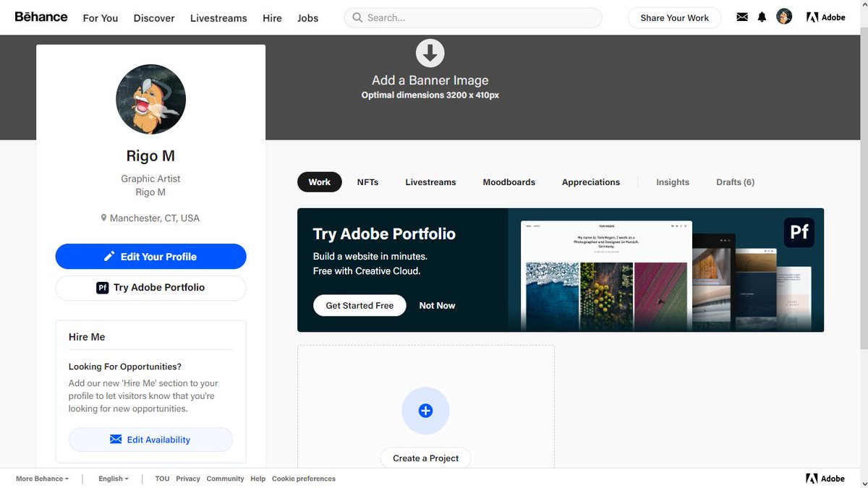The height and width of the screenshot is (488, 868).
Task: Click the Behance logo
Action: click(x=41, y=17)
